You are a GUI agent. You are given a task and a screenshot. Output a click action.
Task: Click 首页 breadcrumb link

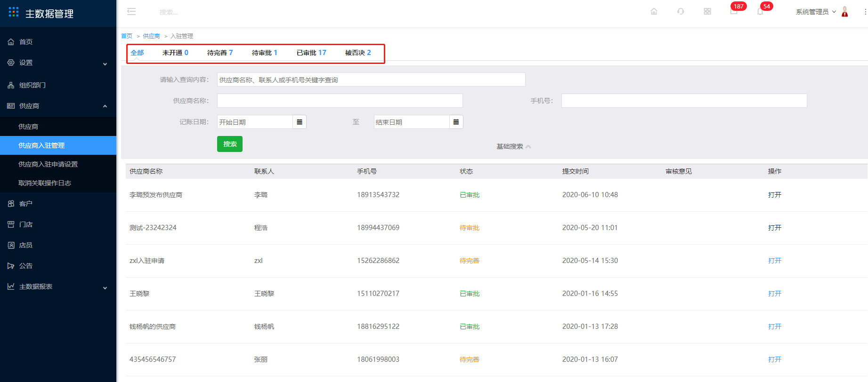pyautogui.click(x=127, y=36)
